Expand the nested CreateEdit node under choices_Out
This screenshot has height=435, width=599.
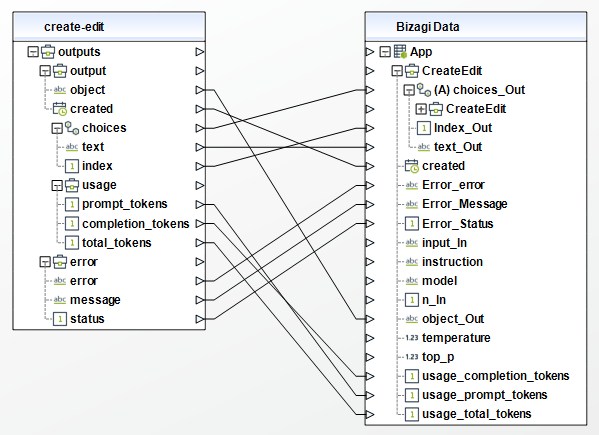(x=421, y=109)
